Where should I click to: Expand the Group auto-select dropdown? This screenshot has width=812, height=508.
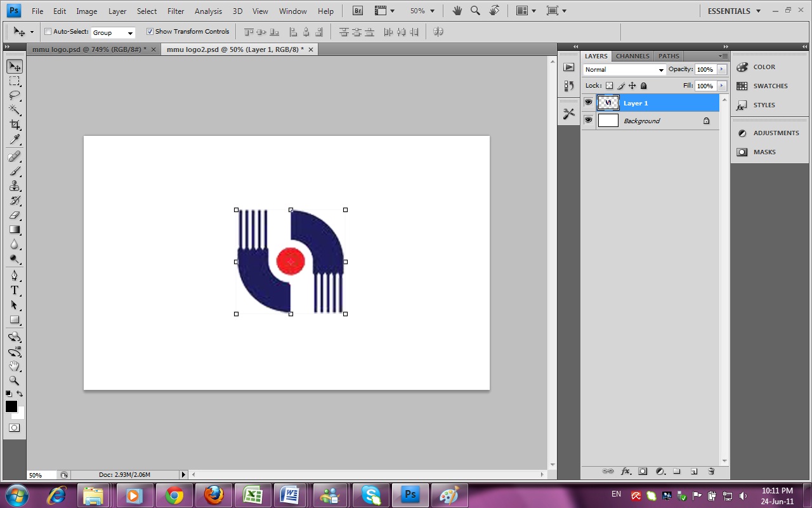(x=113, y=32)
